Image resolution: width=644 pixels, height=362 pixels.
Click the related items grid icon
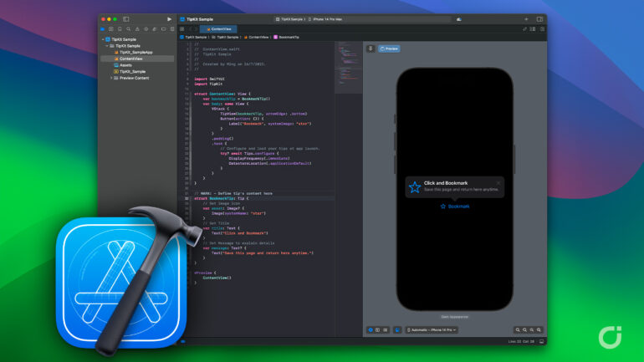(x=183, y=28)
